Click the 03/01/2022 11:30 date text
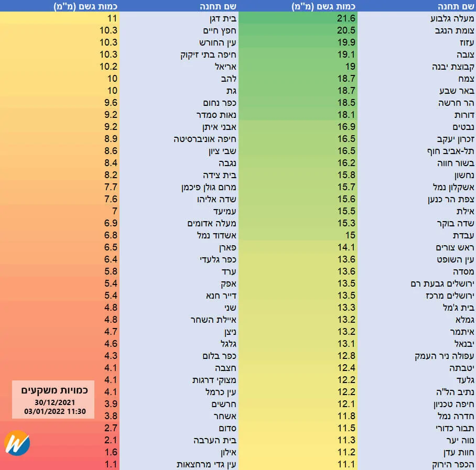The height and width of the screenshot is (470, 476). [55, 411]
